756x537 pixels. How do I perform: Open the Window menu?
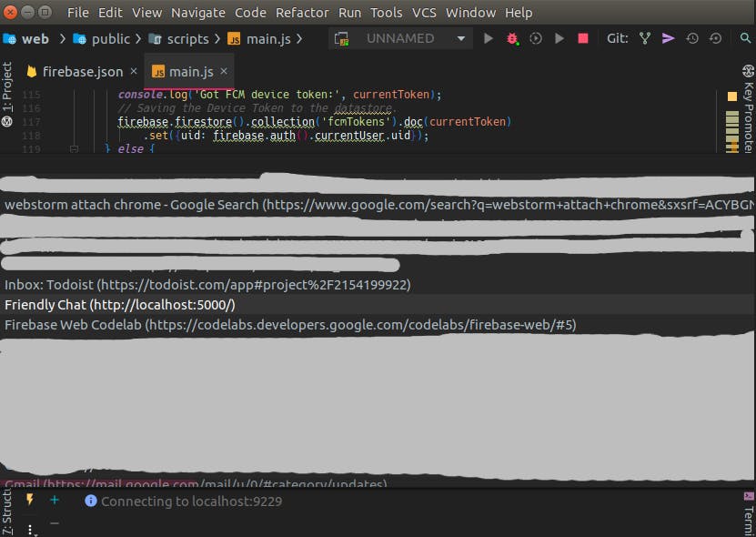tap(470, 13)
